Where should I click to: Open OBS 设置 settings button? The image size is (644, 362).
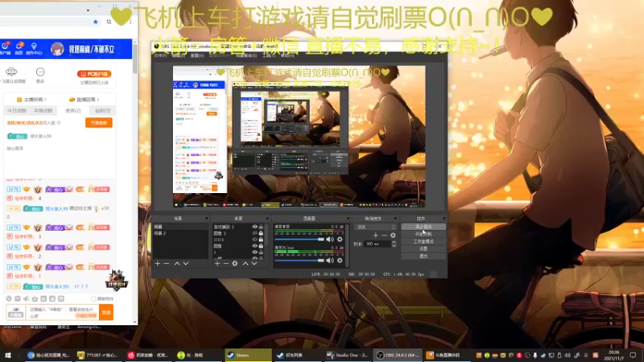pos(423,249)
